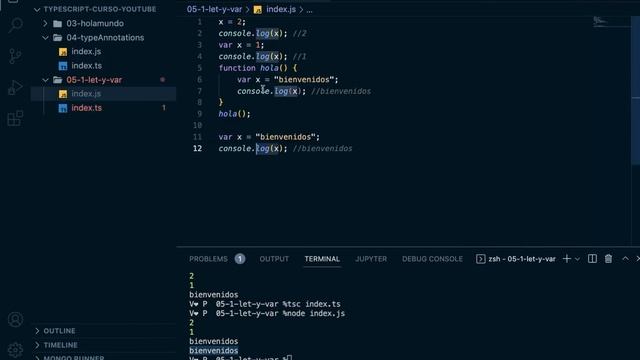The height and width of the screenshot is (360, 640).
Task: Click the 05-1-let-y-var breadcrumb segment
Action: [x=214, y=9]
